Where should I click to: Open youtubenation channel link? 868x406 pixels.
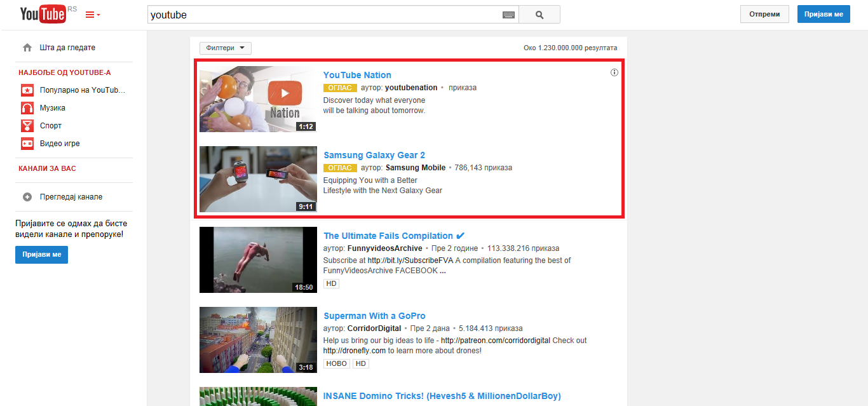411,88
